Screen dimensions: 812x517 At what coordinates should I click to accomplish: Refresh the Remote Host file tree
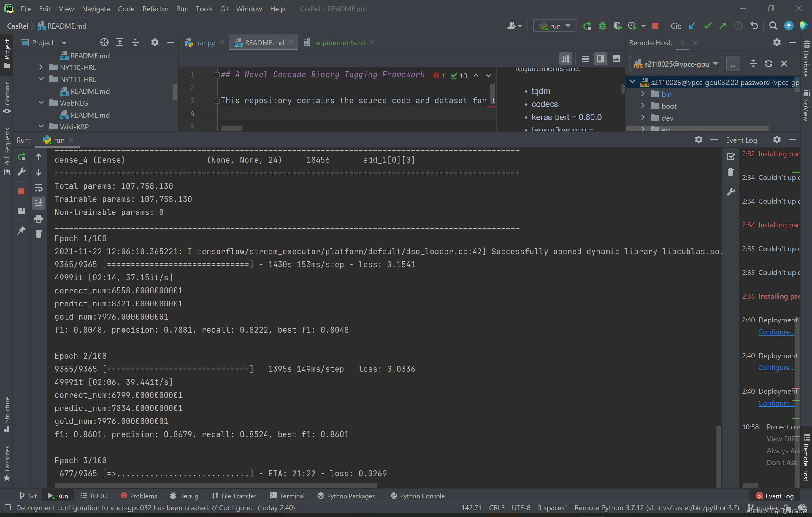click(x=768, y=64)
